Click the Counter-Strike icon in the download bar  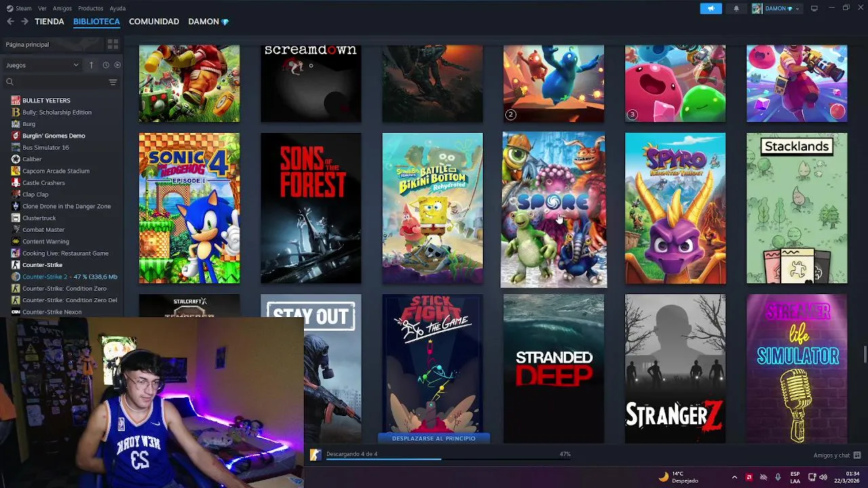315,455
